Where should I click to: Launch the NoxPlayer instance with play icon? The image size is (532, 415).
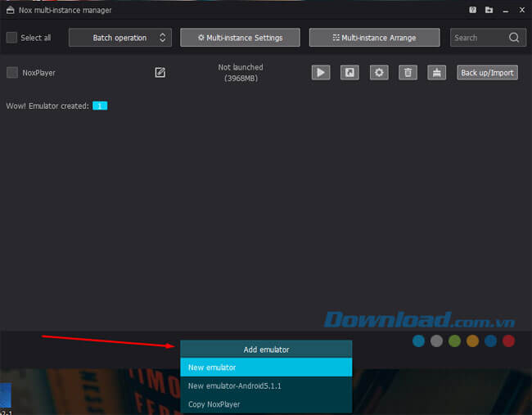click(x=320, y=72)
